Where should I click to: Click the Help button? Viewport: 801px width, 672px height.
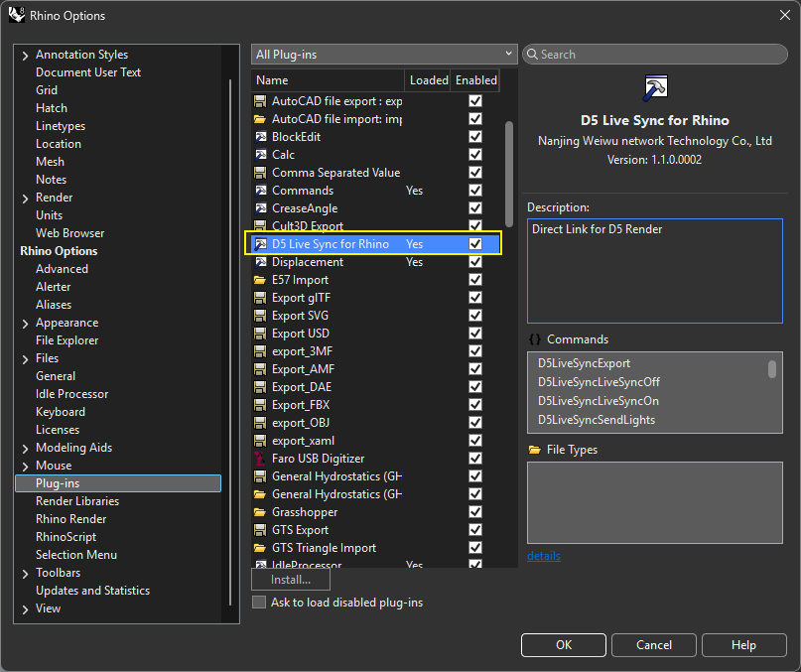[743, 645]
